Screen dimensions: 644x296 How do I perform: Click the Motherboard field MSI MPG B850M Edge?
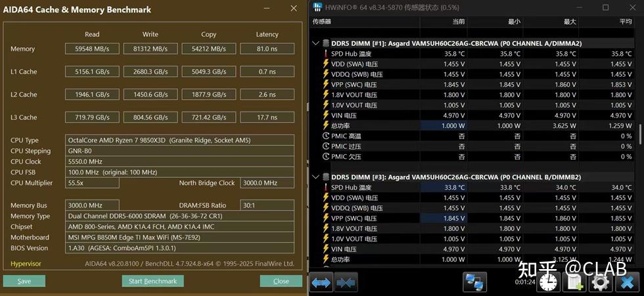tap(179, 237)
